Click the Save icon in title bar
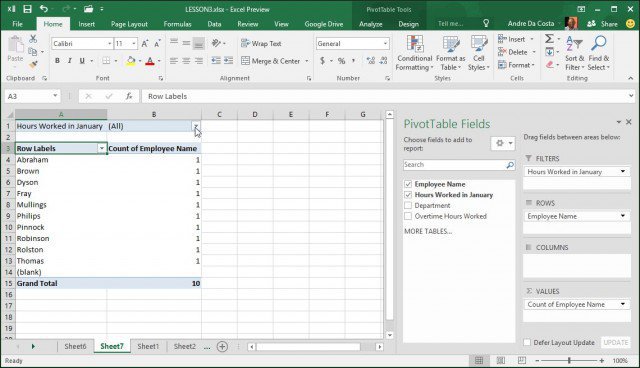 click(27, 9)
